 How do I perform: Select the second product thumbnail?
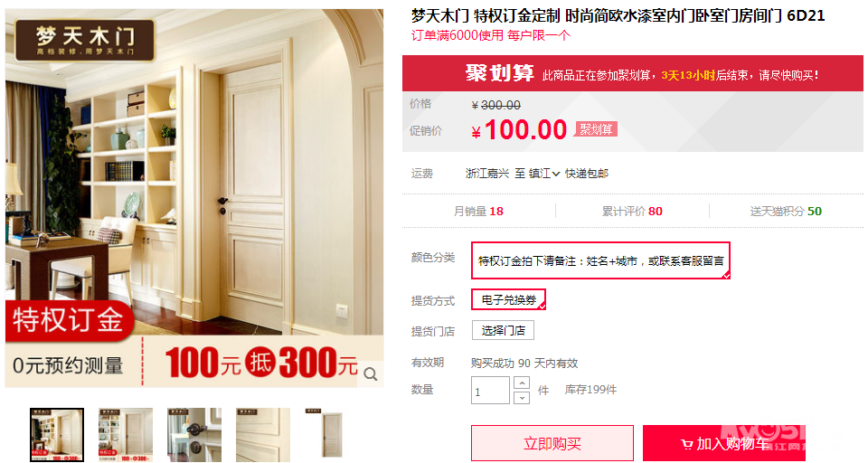(x=126, y=435)
